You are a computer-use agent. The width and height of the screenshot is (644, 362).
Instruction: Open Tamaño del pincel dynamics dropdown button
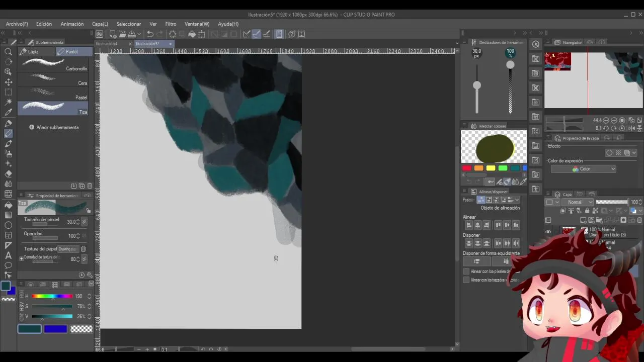[x=84, y=222]
